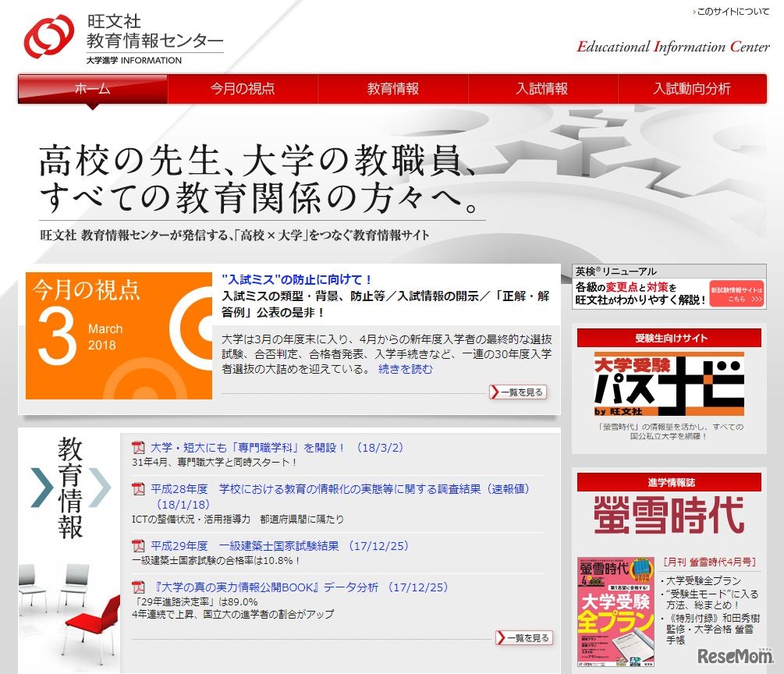Viewport: 784px width, 674px height.
Task: Click left chevron beside 教育情報 heading
Action: pyautogui.click(x=41, y=488)
